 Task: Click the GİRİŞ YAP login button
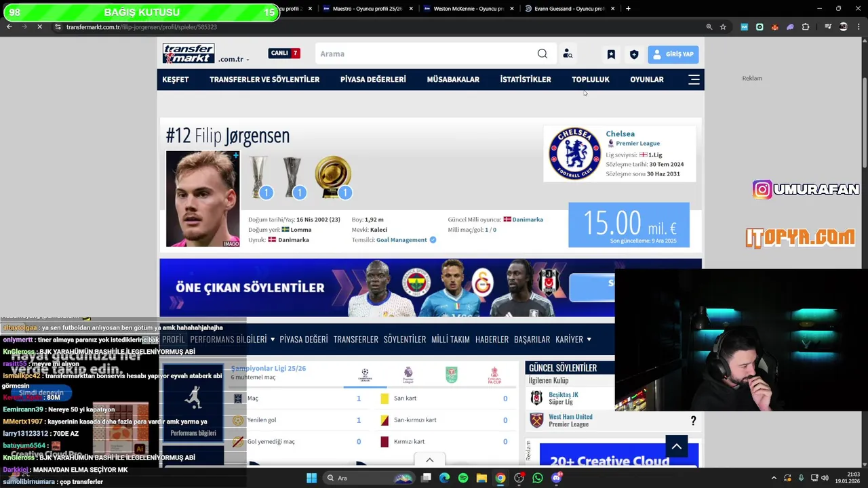coord(673,54)
